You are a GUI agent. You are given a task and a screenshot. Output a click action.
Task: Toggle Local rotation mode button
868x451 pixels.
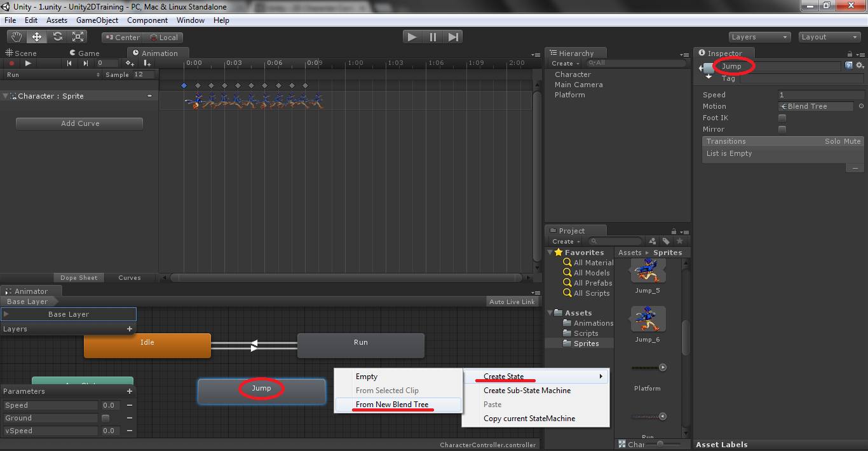tap(163, 38)
